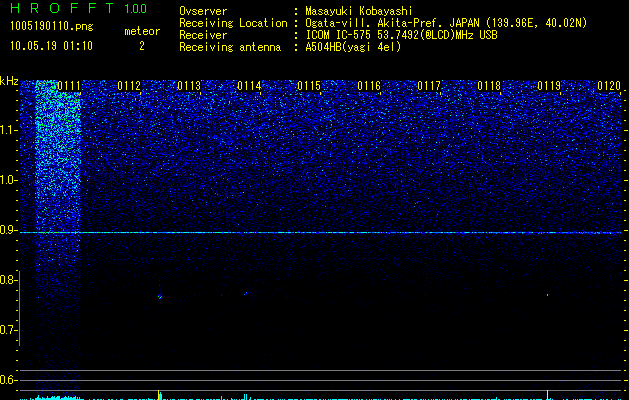Click the 0112 time marker
Image resolution: width=629 pixels, height=400 pixels.
129,86
